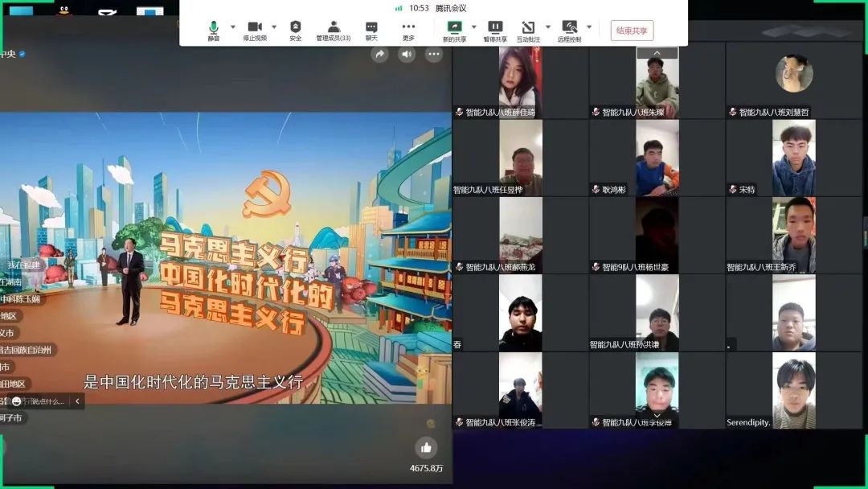Screen dimensions: 868x489
Task: Select participant video 智能9队八班杨世豪
Action: click(657, 236)
